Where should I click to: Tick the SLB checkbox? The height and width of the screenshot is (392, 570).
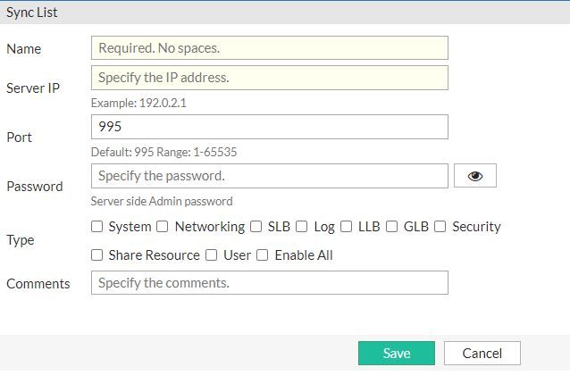[256, 227]
